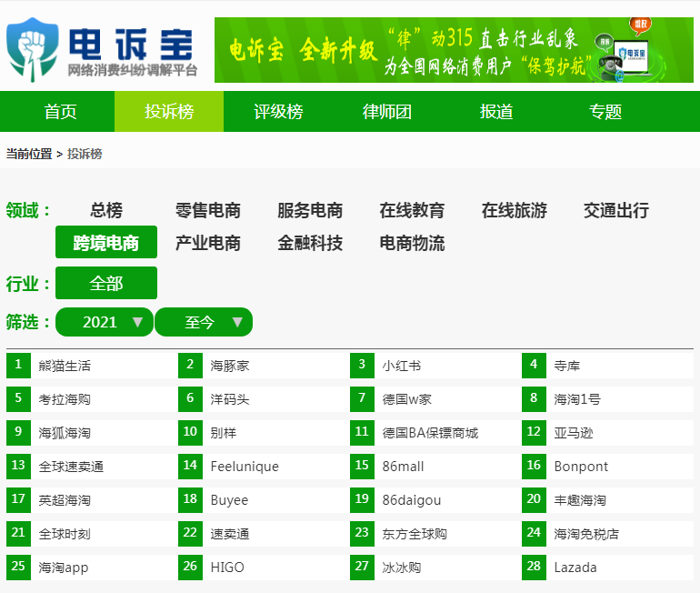Viewport: 700px width, 593px height.
Task: Open the 评级榜 tab
Action: tap(278, 112)
